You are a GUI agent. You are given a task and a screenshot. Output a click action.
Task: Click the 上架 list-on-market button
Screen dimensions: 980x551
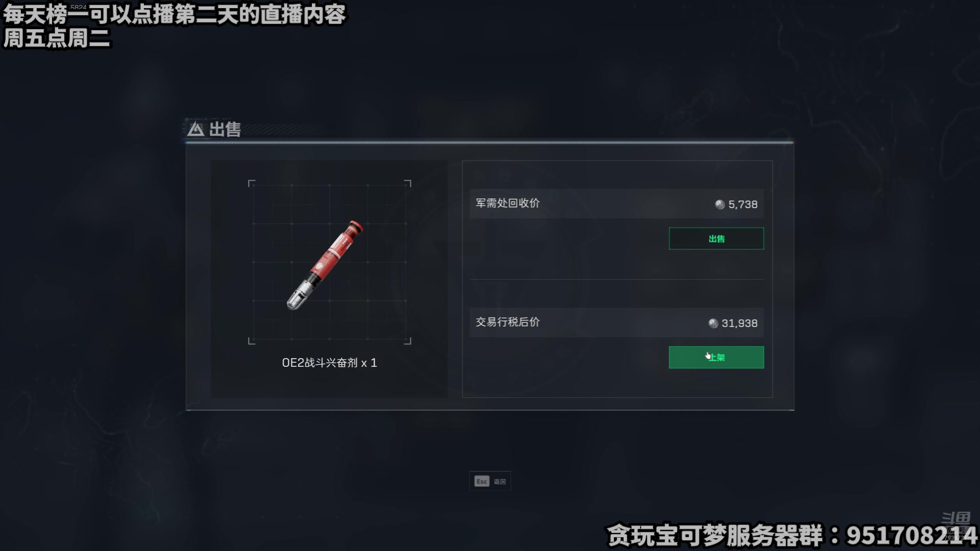[x=716, y=357]
